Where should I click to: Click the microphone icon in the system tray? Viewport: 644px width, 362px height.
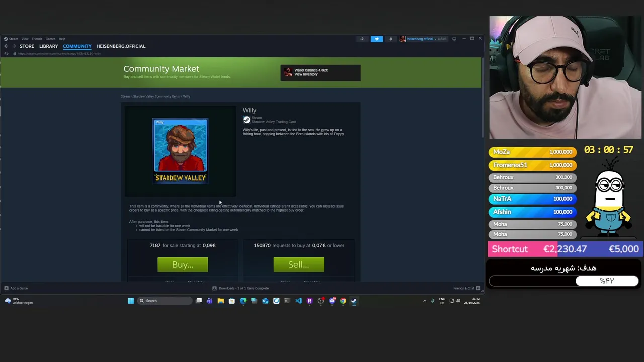(433, 301)
